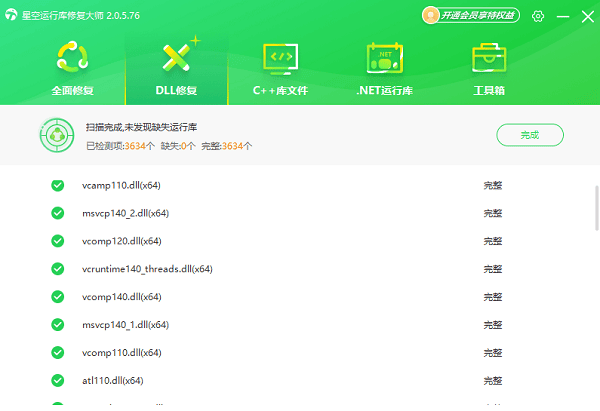Image resolution: width=600 pixels, height=411 pixels.
Task: Click 完整 status of vcomp120.dll(x64)
Action: pos(493,241)
